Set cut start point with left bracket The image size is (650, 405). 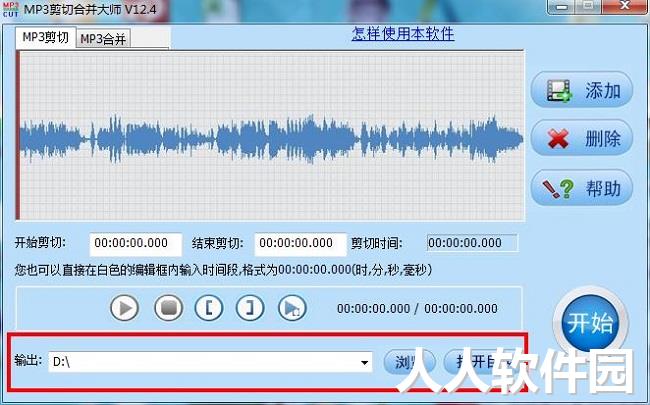click(209, 308)
